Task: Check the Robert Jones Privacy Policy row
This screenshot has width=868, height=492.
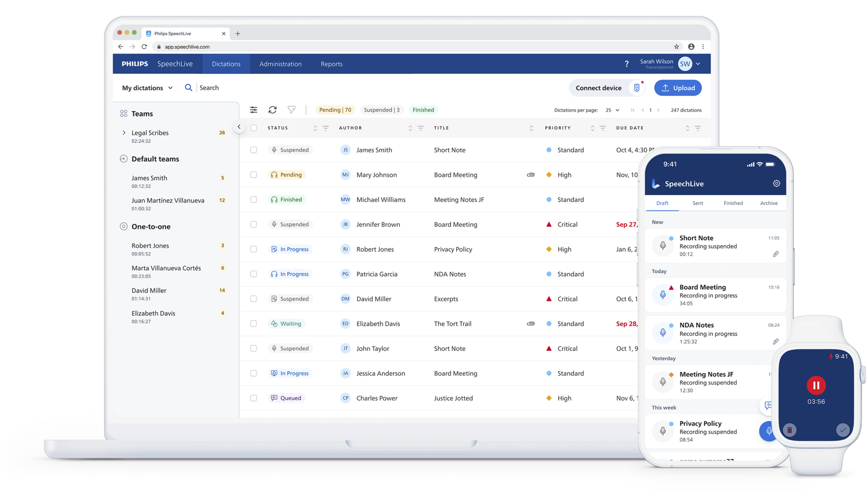Action: click(x=254, y=249)
